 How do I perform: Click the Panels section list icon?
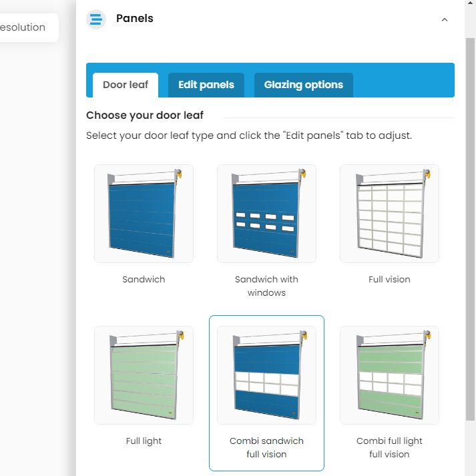tap(96, 19)
